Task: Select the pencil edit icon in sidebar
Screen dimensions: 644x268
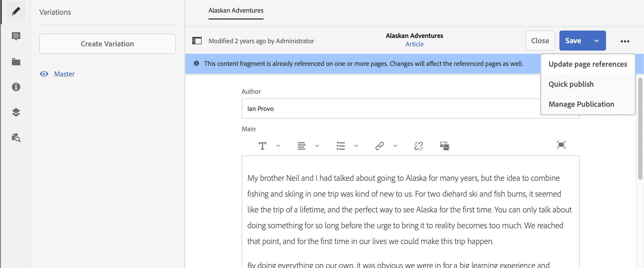Action: [x=16, y=11]
